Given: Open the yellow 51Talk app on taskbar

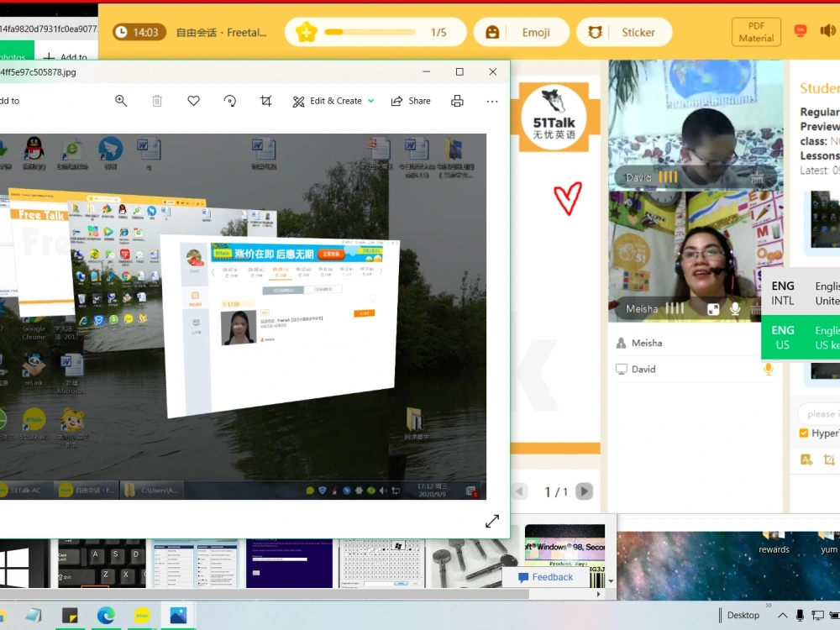Looking at the screenshot, I should pyautogui.click(x=142, y=615).
